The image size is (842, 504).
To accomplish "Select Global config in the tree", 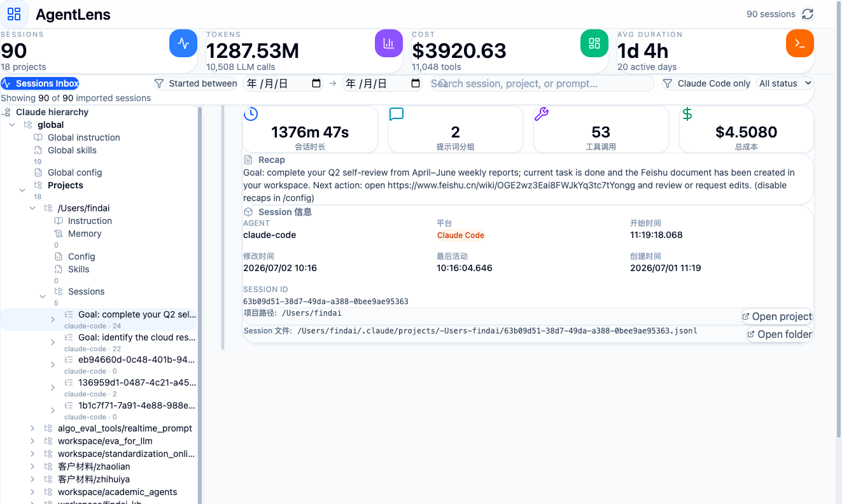I will (x=74, y=172).
